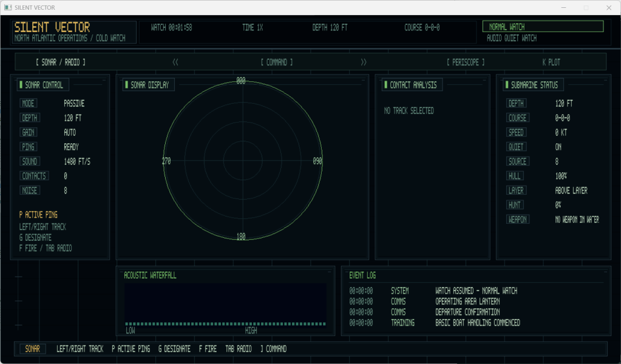Click the MODE label in Sonar Control
This screenshot has width=621, height=364.
pyautogui.click(x=28, y=103)
